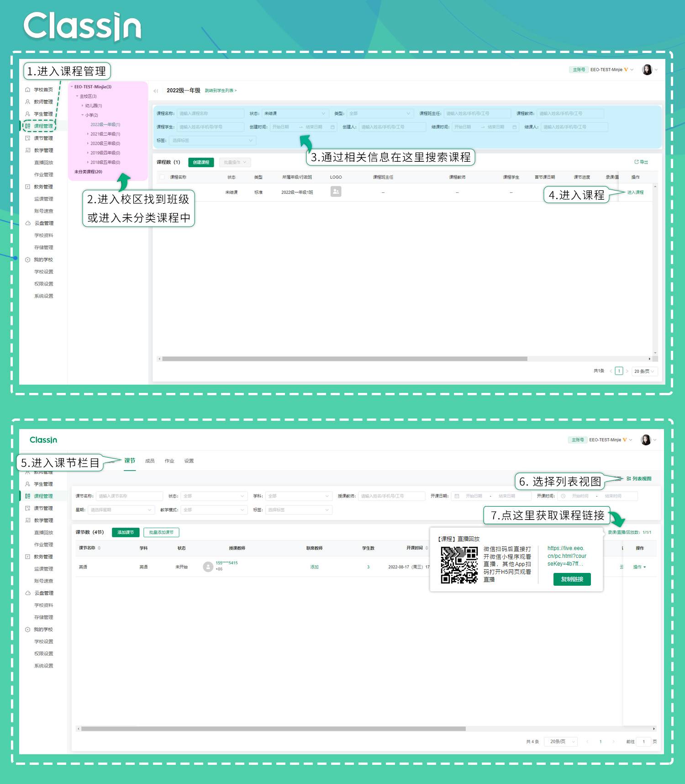Switch to the 成员 tab
This screenshot has height=784, width=685.
150,461
